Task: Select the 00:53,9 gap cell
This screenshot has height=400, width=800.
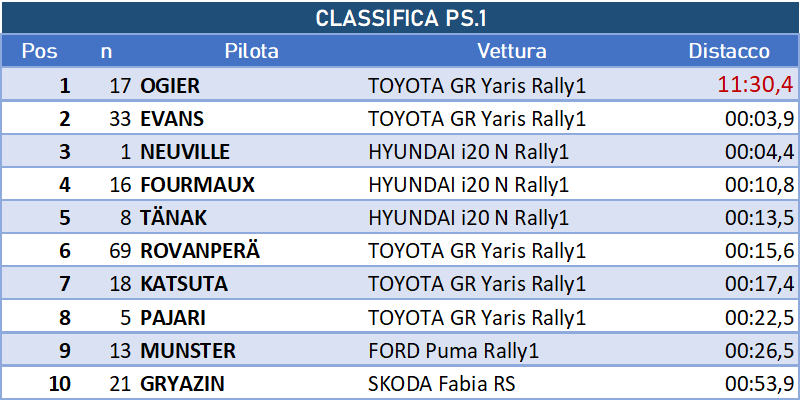Action: point(760,383)
